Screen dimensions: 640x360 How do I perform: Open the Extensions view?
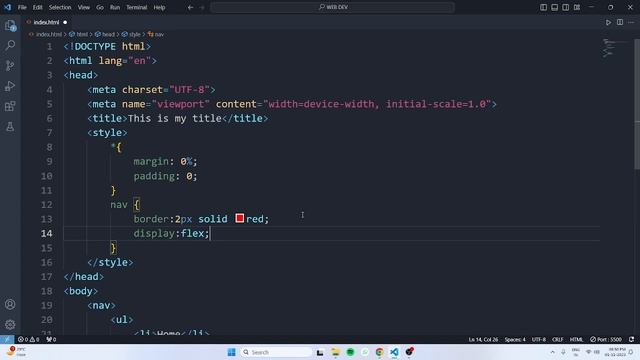(x=10, y=106)
